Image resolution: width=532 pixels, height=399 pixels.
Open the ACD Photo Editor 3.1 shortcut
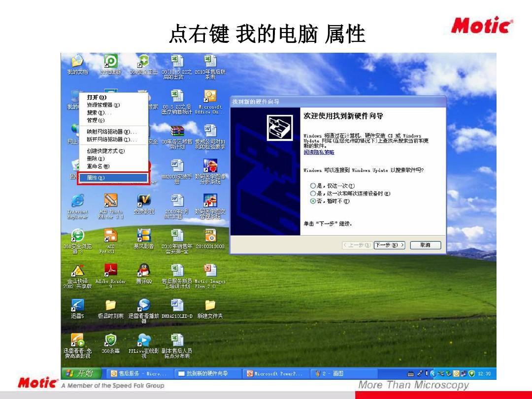point(110,201)
